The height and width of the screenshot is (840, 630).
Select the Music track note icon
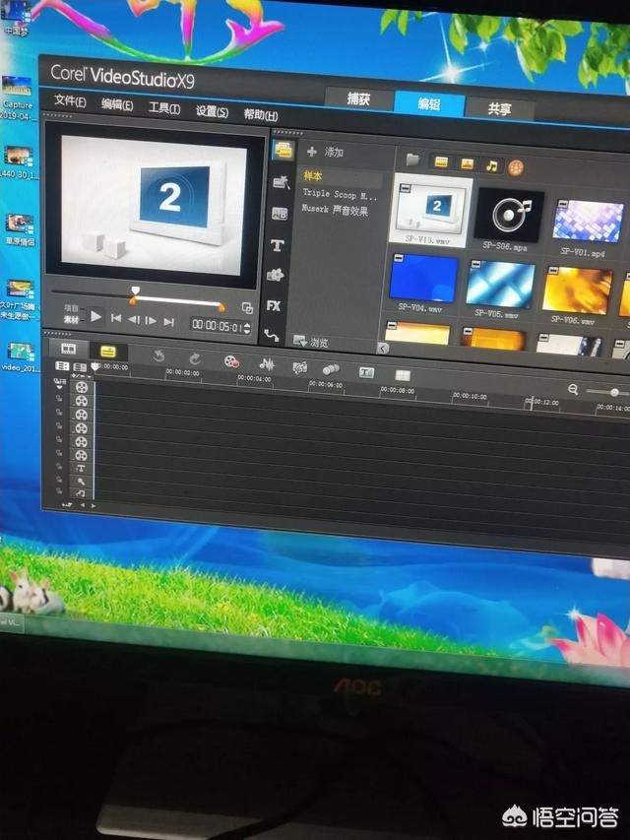click(x=81, y=493)
